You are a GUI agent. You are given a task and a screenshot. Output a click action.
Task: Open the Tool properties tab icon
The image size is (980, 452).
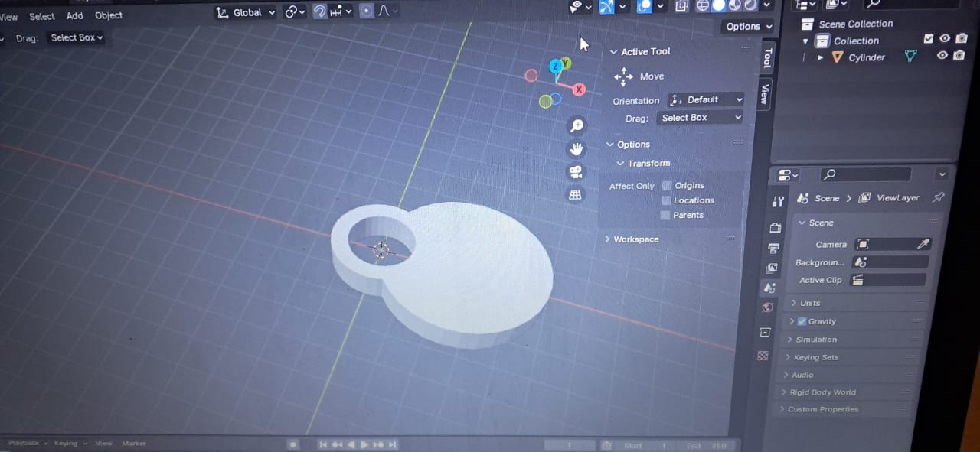tap(779, 201)
